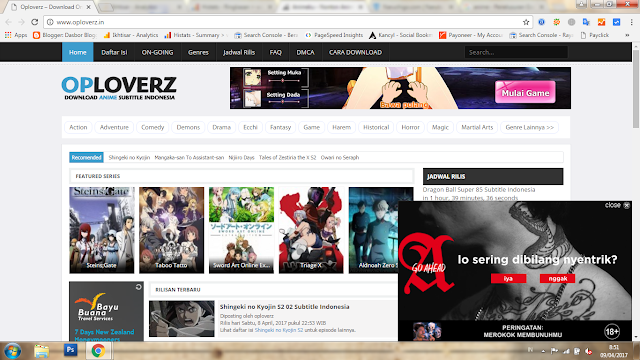Show more bookmarks with the overflow chevron
The height and width of the screenshot is (360, 640).
pos(627,35)
